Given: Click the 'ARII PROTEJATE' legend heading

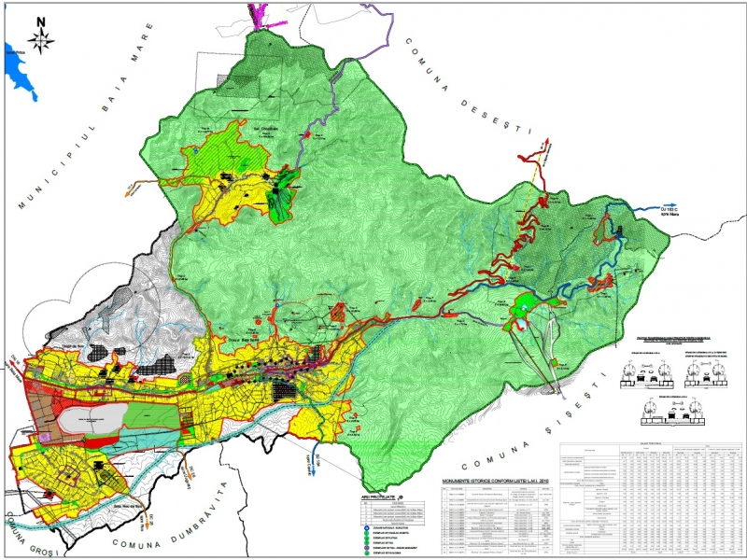Looking at the screenshot, I should 381,498.
